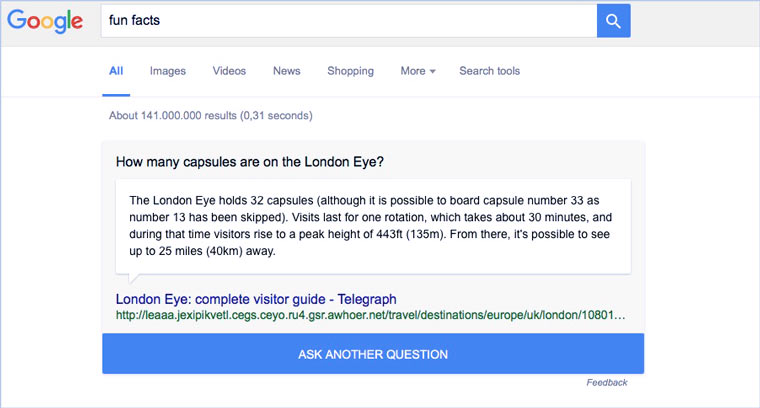Image resolution: width=760 pixels, height=408 pixels.
Task: Click the speech-bubble pointer under the answer card
Action: click(x=135, y=278)
